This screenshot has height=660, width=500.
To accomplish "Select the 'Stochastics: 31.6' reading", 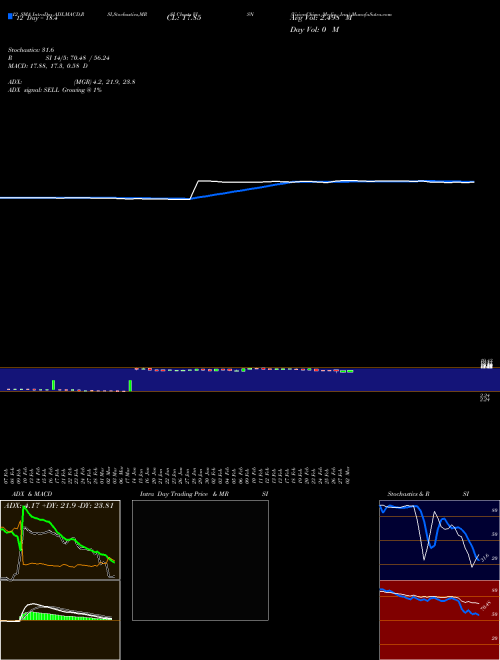I will click(x=31, y=50).
